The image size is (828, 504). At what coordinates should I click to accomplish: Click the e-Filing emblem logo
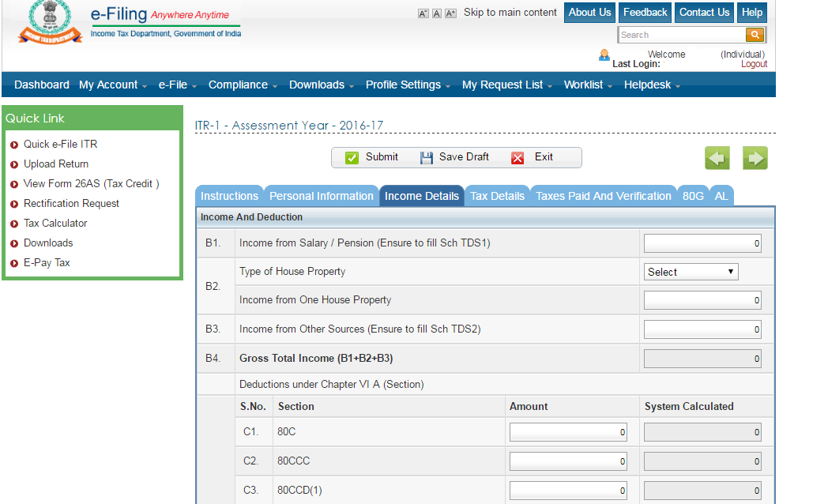click(x=49, y=24)
